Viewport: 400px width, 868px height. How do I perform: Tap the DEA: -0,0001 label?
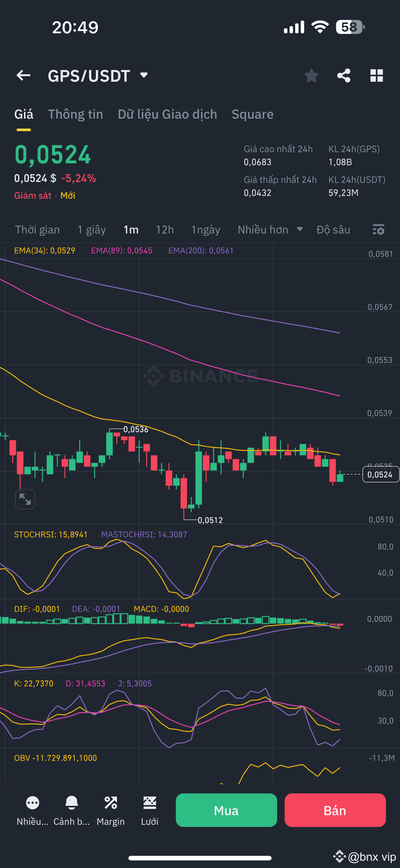(x=96, y=609)
